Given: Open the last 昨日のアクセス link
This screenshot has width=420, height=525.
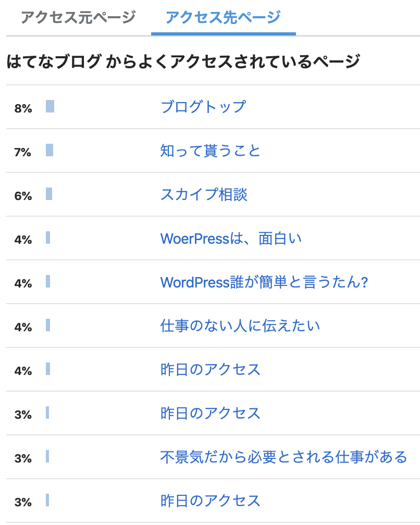Looking at the screenshot, I should (x=211, y=501).
